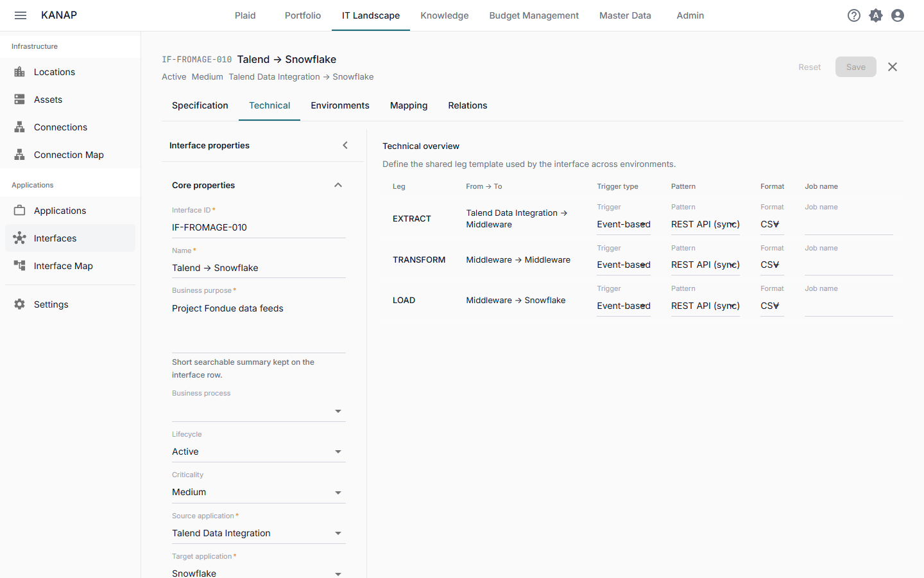
Task: Fill the LOAD leg Job name field
Action: [849, 306]
